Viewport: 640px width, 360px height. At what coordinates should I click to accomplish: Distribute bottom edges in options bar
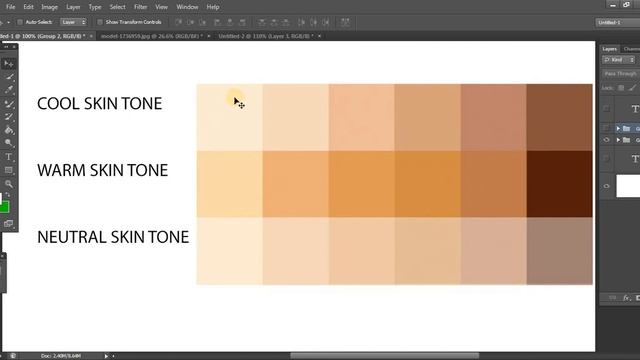pos(286,22)
